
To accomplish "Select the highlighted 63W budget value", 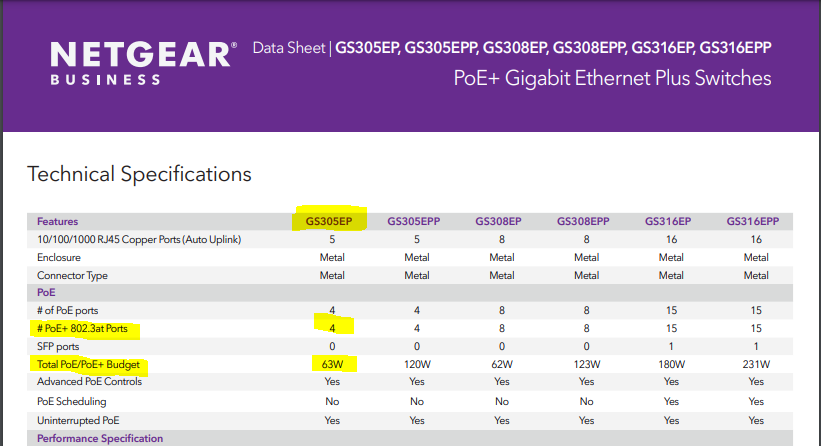I will point(332,364).
